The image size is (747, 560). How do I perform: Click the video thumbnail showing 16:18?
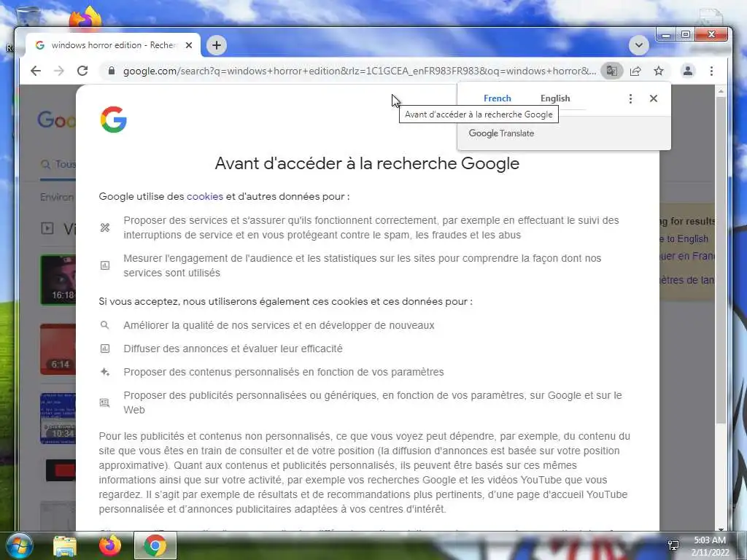point(58,279)
